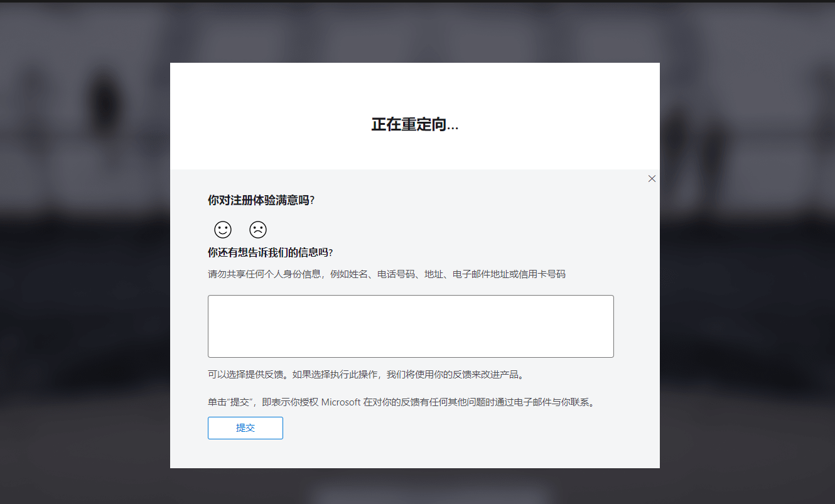Select the frowning face dissatisfaction icon
The height and width of the screenshot is (504, 835).
click(258, 230)
